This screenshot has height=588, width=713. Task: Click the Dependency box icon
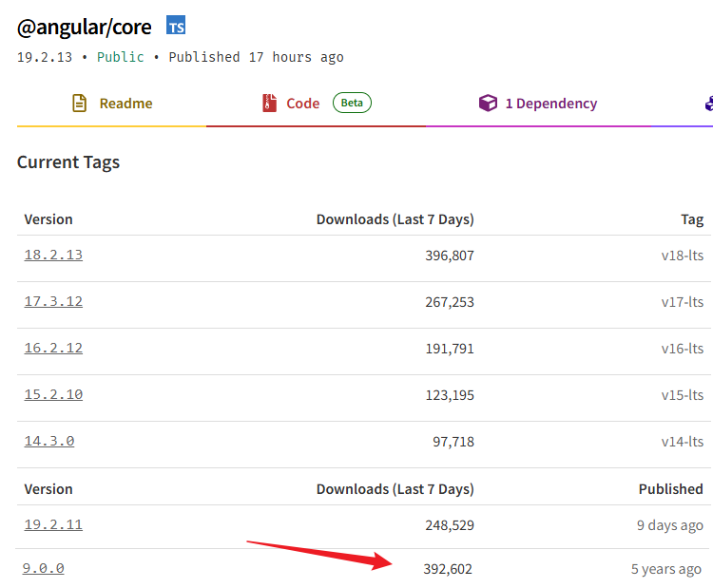tap(488, 104)
